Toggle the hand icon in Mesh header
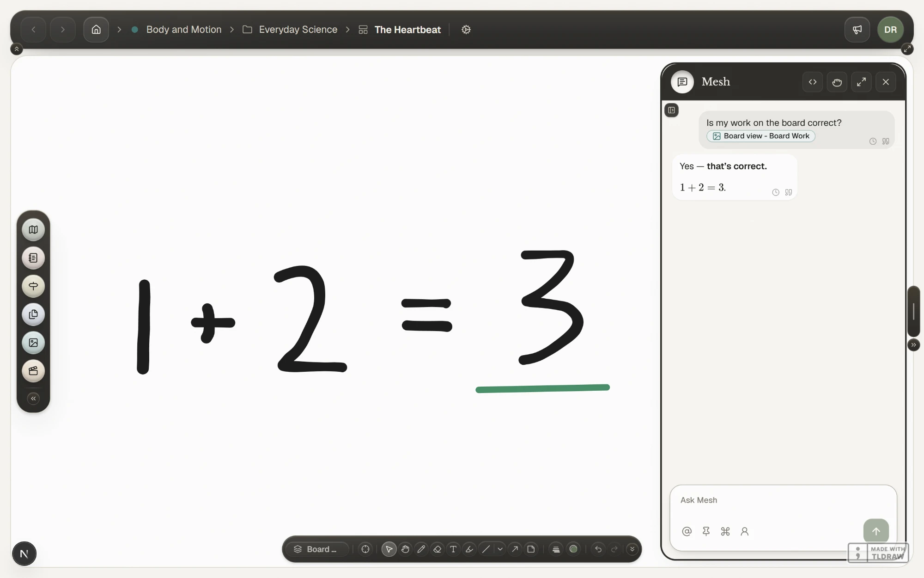This screenshot has height=578, width=924. (837, 82)
